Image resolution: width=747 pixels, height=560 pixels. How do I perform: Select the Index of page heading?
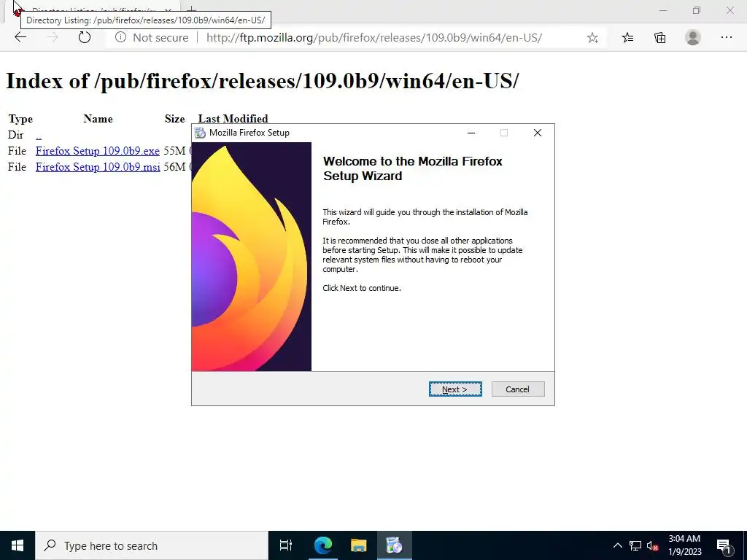262,81
